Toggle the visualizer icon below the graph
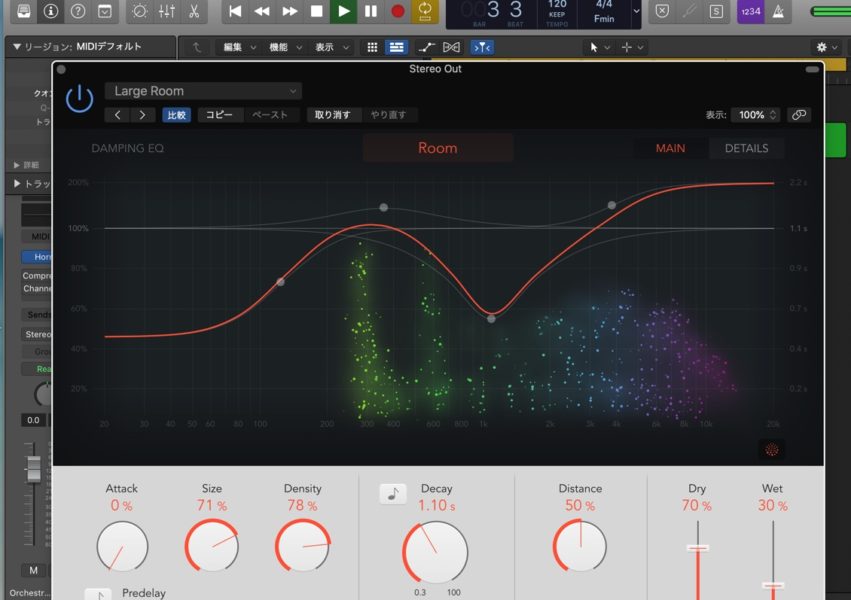Image resolution: width=851 pixels, height=600 pixels. pos(771,449)
